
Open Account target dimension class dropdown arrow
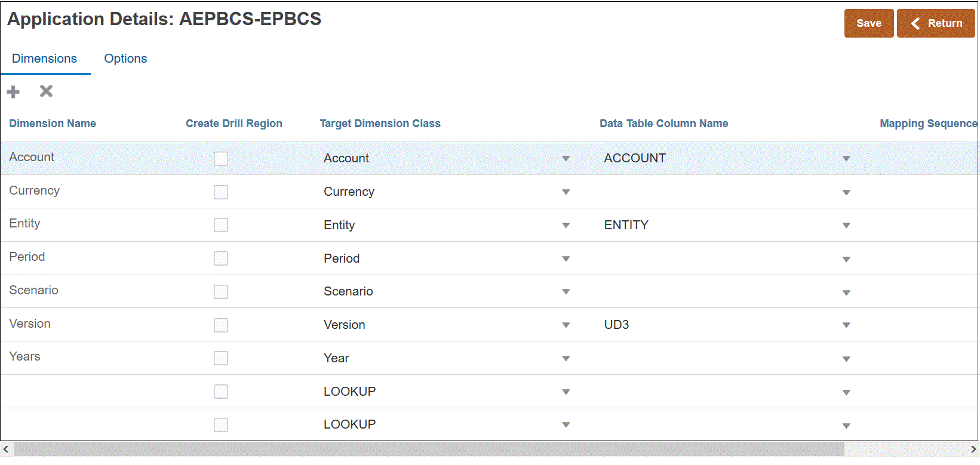566,159
